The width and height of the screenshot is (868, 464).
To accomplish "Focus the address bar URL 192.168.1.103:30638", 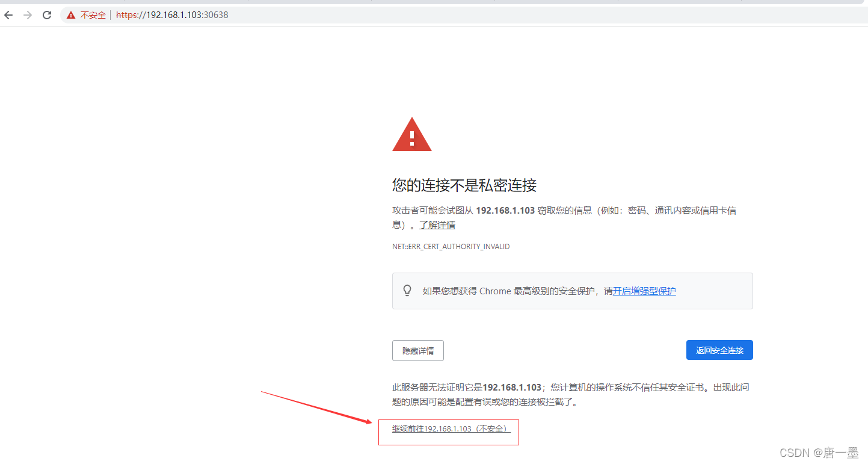I will click(x=172, y=15).
